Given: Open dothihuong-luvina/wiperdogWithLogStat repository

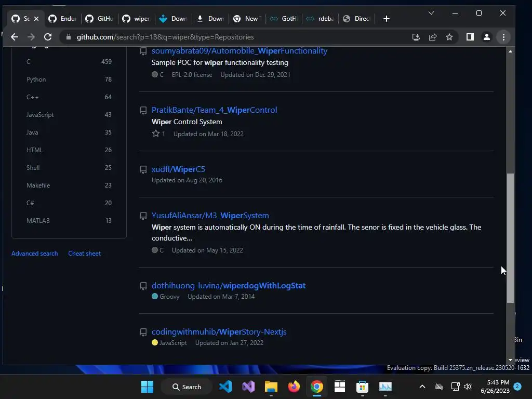Looking at the screenshot, I should click(x=229, y=286).
